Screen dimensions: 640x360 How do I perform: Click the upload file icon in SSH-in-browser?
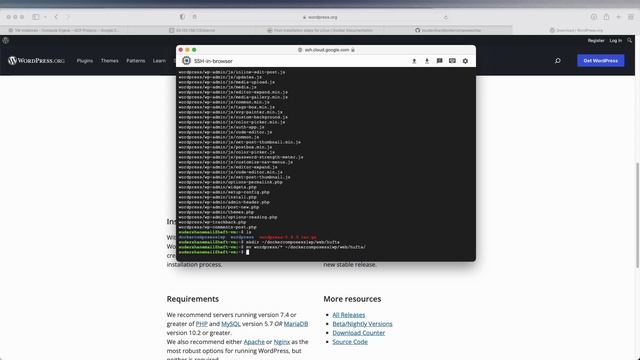coord(414,61)
